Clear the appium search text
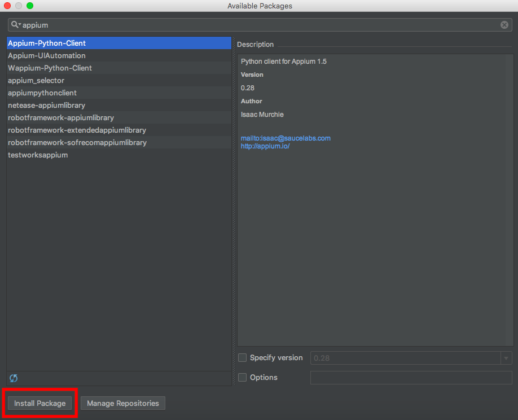The width and height of the screenshot is (518, 420). click(504, 24)
